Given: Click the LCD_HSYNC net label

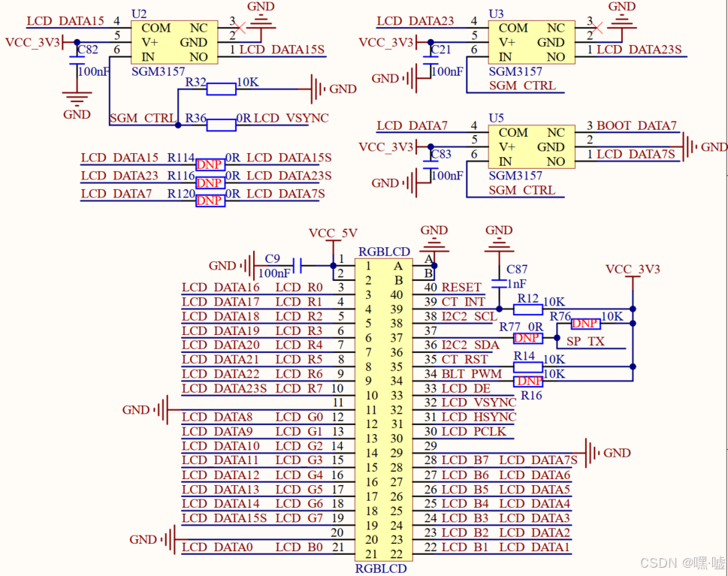Looking at the screenshot, I should coord(479,417).
